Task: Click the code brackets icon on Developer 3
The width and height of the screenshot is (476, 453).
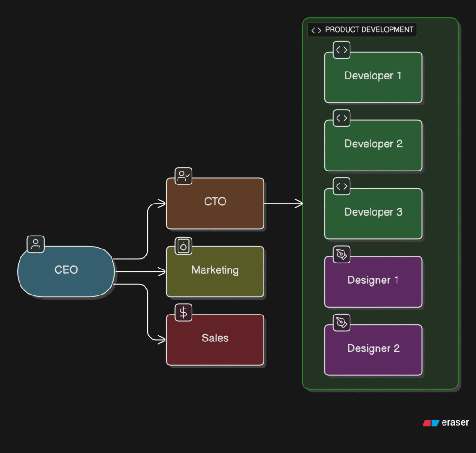Action: point(342,186)
